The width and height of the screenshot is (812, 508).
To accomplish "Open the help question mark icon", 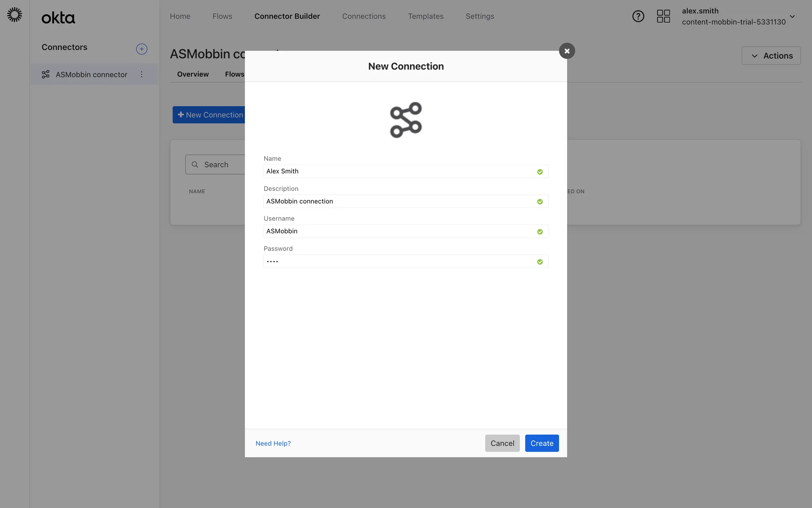I will [638, 17].
